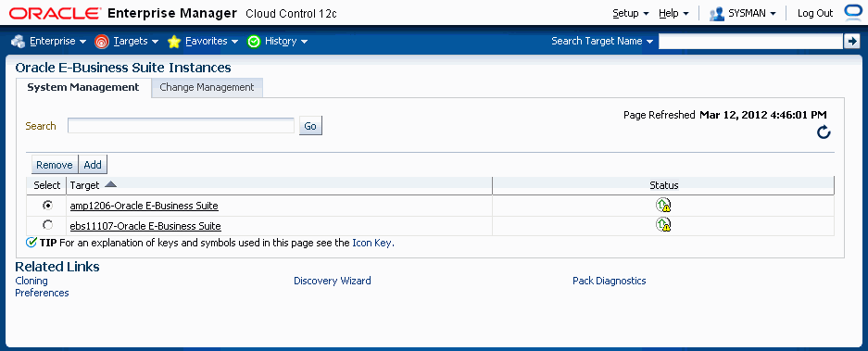The image size is (868, 351).
Task: Click the yellow Favorites star icon
Action: [174, 42]
